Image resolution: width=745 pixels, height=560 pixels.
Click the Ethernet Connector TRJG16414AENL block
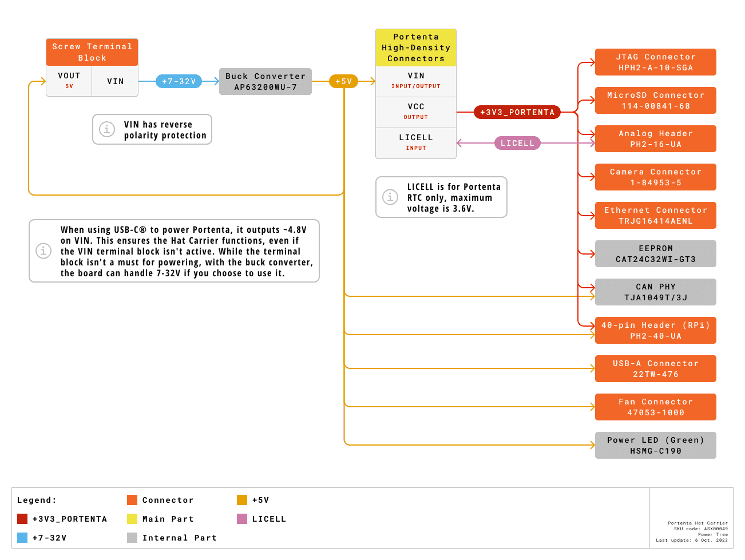655,216
